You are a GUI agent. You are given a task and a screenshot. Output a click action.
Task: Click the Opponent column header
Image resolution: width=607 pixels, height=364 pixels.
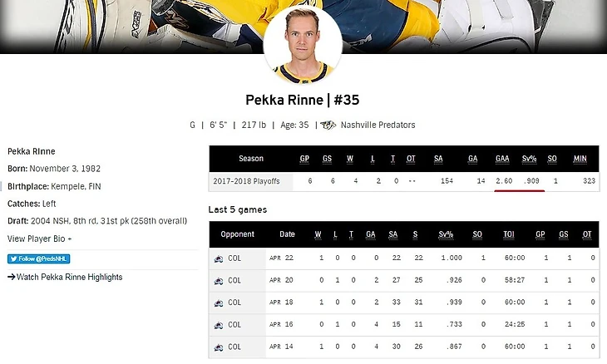pos(238,234)
